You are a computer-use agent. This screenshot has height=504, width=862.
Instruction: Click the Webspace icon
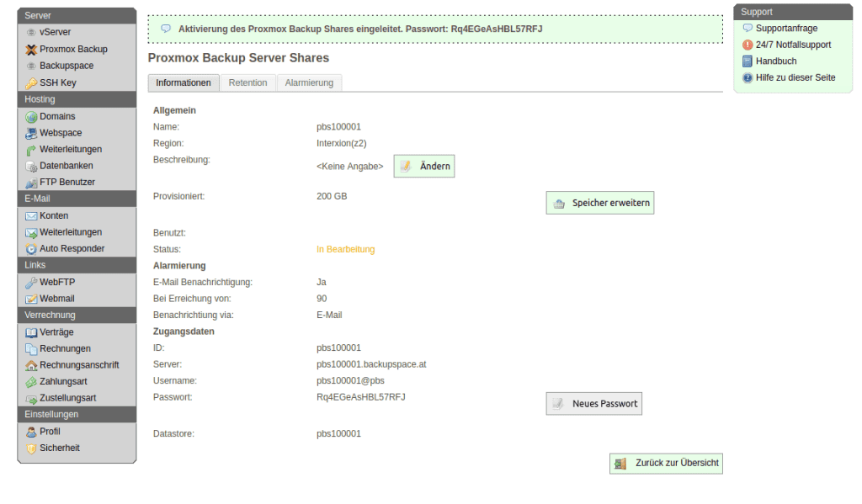pyautogui.click(x=31, y=133)
